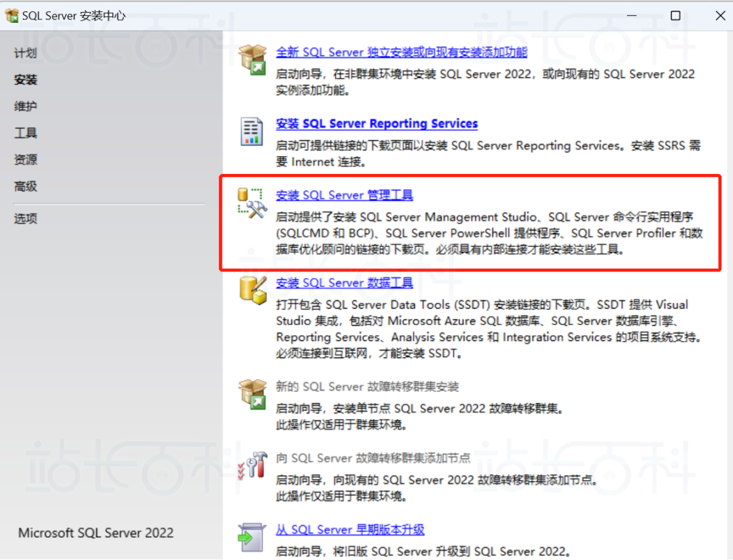
Task: Open link 安装 SQL Server Reporting Services
Action: [377, 123]
